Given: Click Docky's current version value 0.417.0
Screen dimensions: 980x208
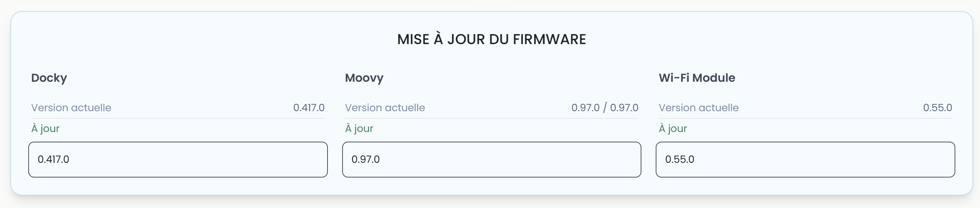Looking at the screenshot, I should coord(309,108).
